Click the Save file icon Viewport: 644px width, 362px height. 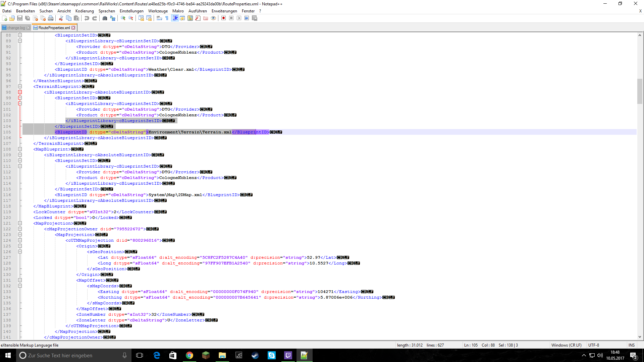point(20,18)
